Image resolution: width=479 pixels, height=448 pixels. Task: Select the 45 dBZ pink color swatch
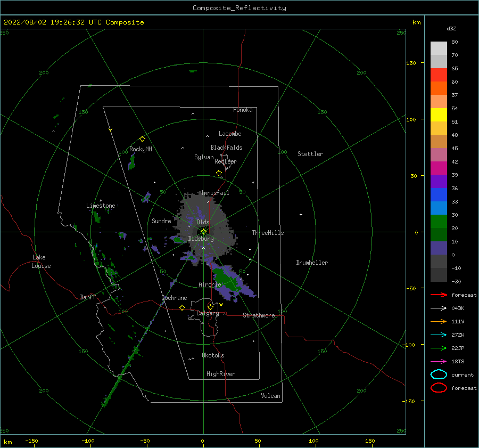[439, 154]
